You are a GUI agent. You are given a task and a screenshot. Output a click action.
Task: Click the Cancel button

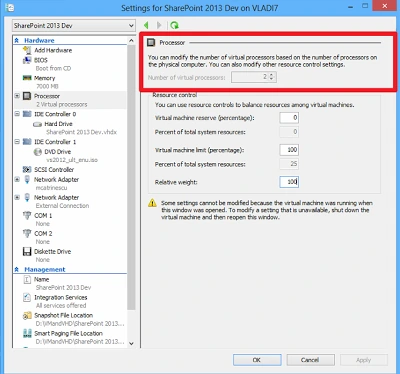pos(310,360)
